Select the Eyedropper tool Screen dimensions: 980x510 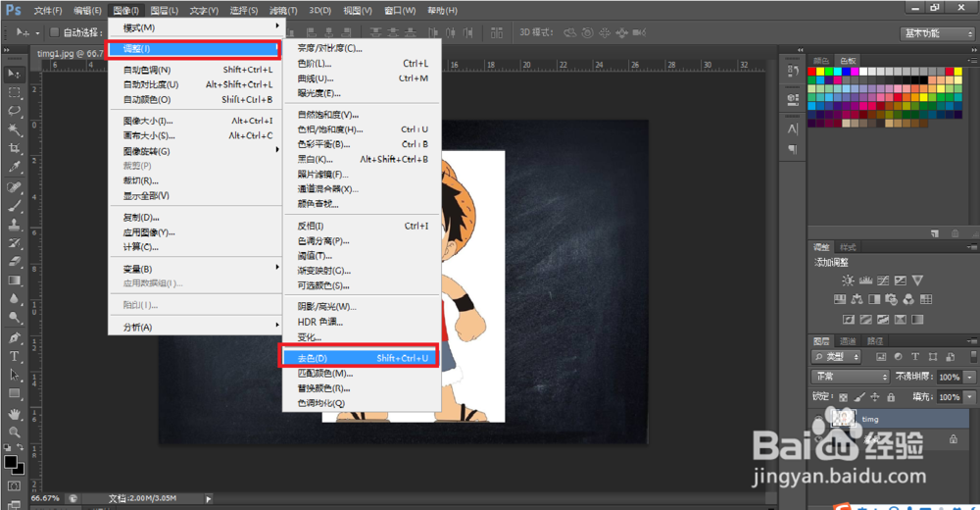(x=13, y=167)
